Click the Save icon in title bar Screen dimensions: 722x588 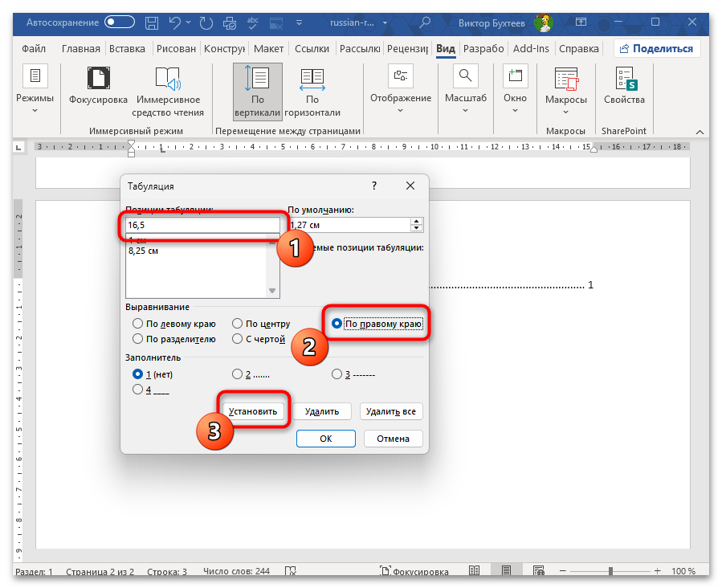click(152, 22)
